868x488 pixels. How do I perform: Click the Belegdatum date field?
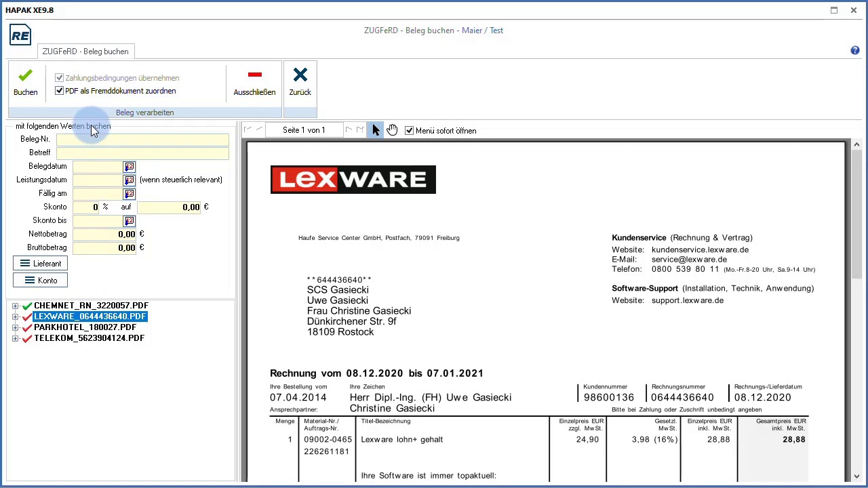tap(98, 167)
